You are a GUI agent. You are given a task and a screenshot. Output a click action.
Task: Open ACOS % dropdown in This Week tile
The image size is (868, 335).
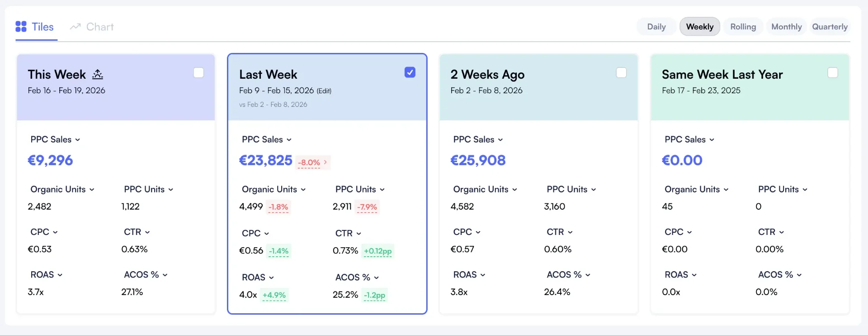click(146, 275)
